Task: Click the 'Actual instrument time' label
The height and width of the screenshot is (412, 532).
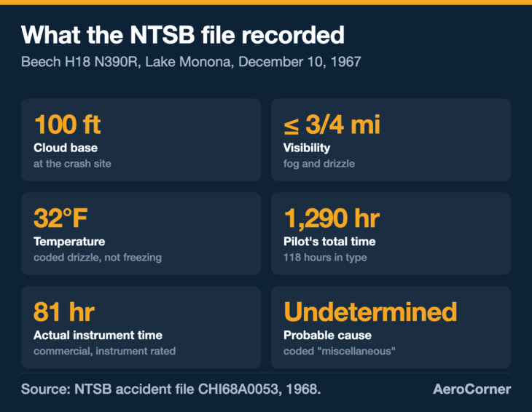Action: [x=98, y=335]
